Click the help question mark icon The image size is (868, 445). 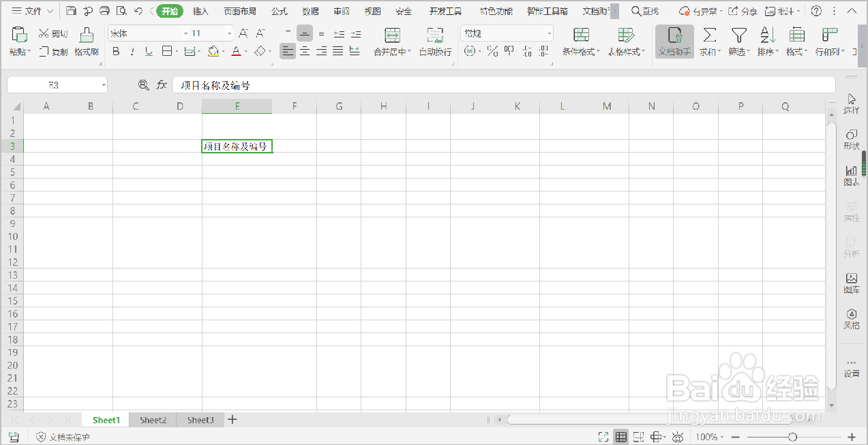pos(816,11)
